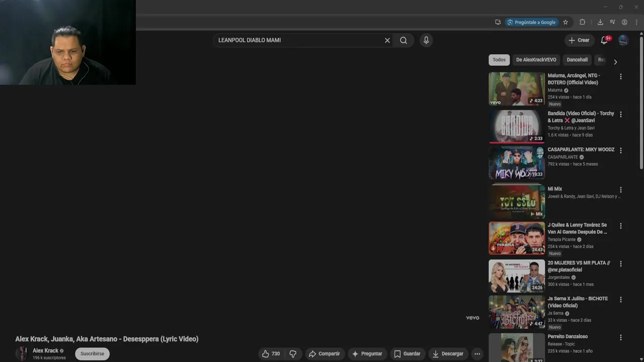The image size is (644, 362).
Task: Select the De AlexKrackVEVO chip
Action: [536, 60]
